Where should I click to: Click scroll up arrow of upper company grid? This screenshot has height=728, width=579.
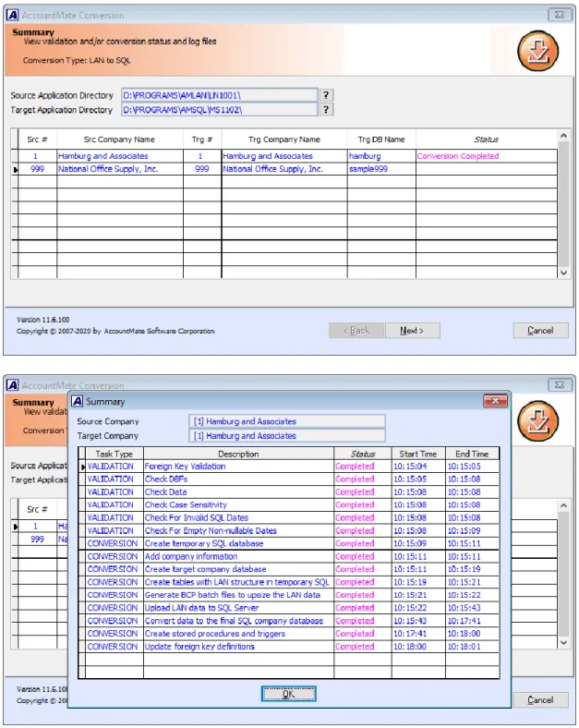(563, 136)
